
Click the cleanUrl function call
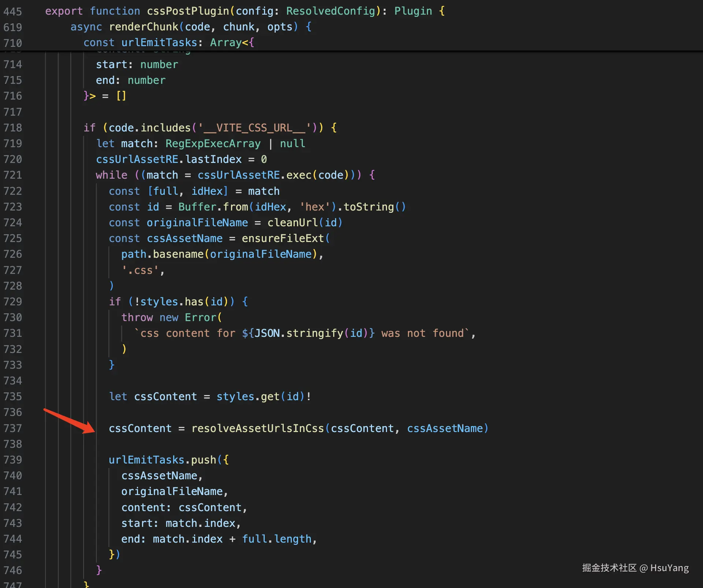(x=292, y=223)
